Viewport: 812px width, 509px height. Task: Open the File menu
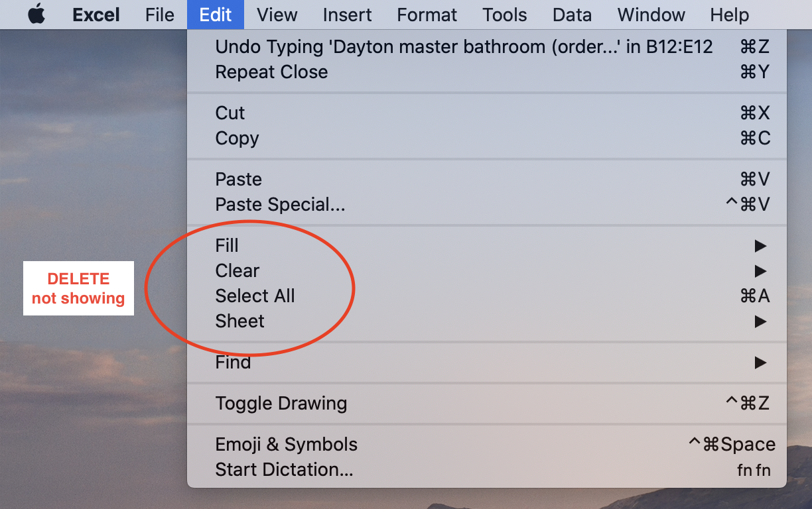[x=160, y=15]
